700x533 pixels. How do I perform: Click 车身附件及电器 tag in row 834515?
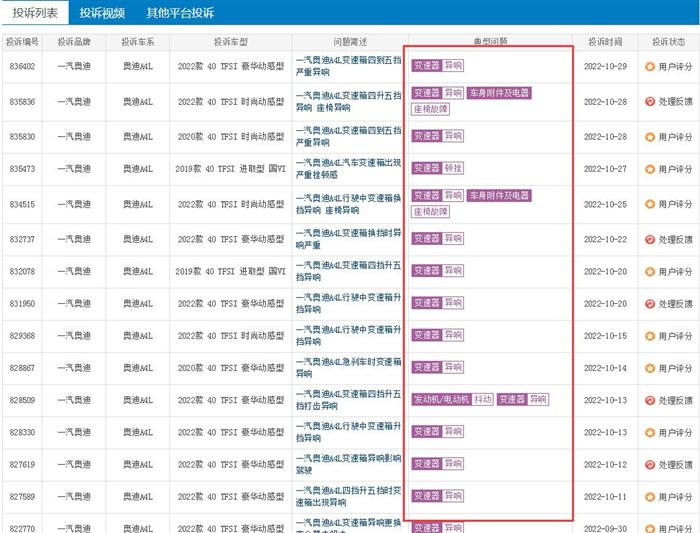[499, 196]
